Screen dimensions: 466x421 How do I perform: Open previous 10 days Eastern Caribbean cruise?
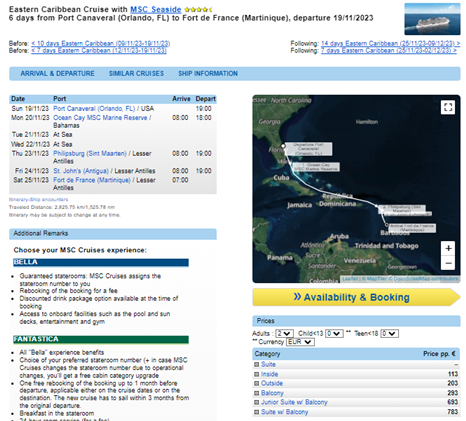(x=101, y=44)
